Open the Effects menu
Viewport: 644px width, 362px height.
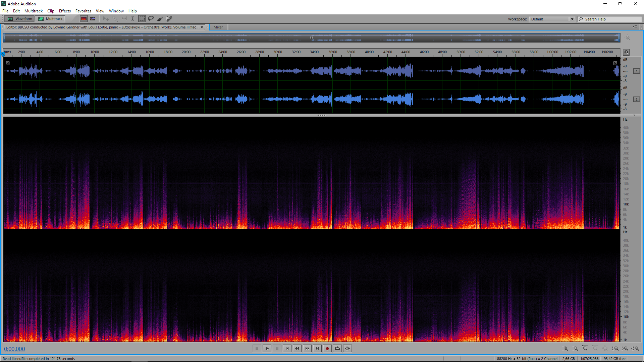click(65, 11)
